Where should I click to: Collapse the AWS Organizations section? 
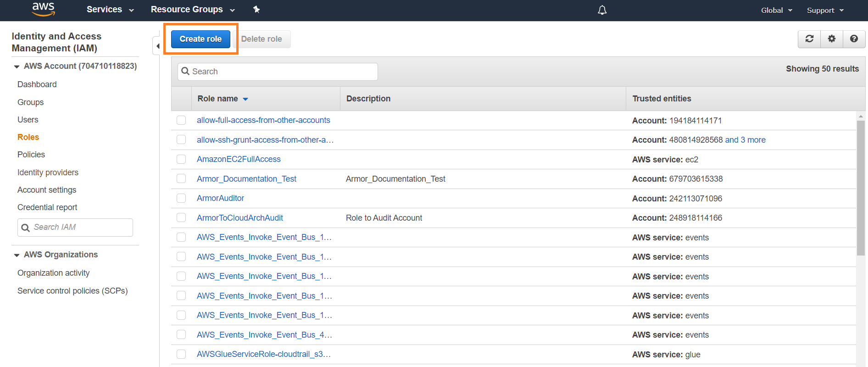(x=17, y=255)
